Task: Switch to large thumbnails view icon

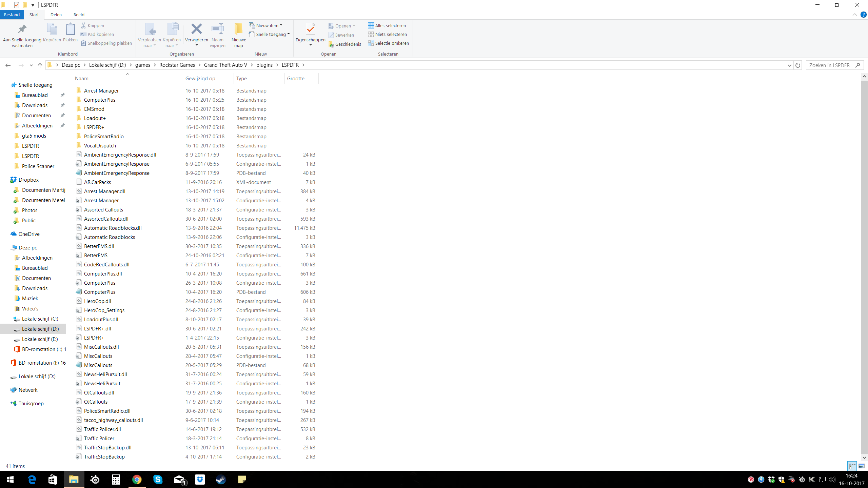Action: click(x=862, y=466)
